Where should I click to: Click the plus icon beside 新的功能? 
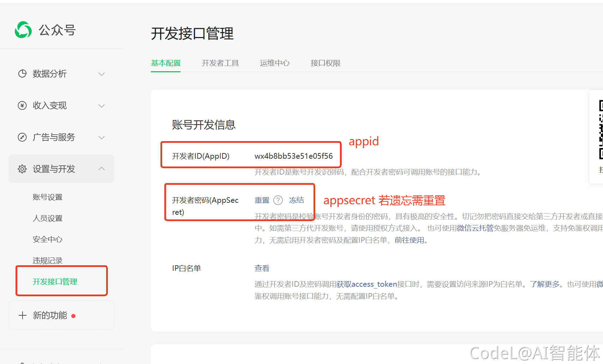[22, 315]
